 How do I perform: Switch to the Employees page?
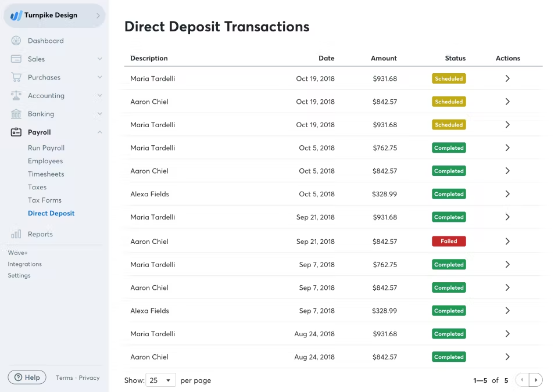(46, 160)
